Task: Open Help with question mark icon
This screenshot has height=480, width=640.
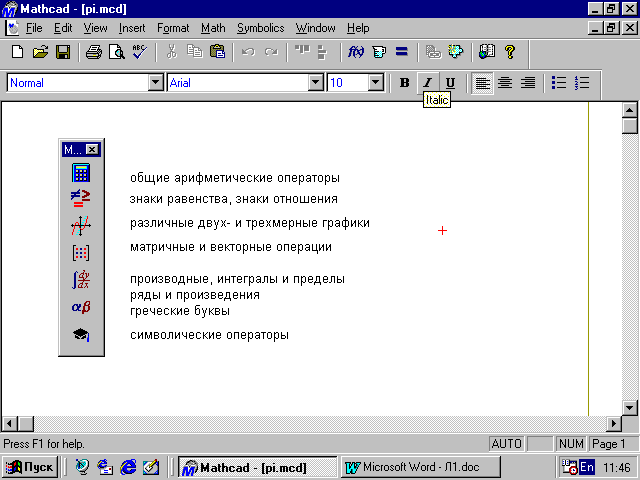Action: [509, 52]
